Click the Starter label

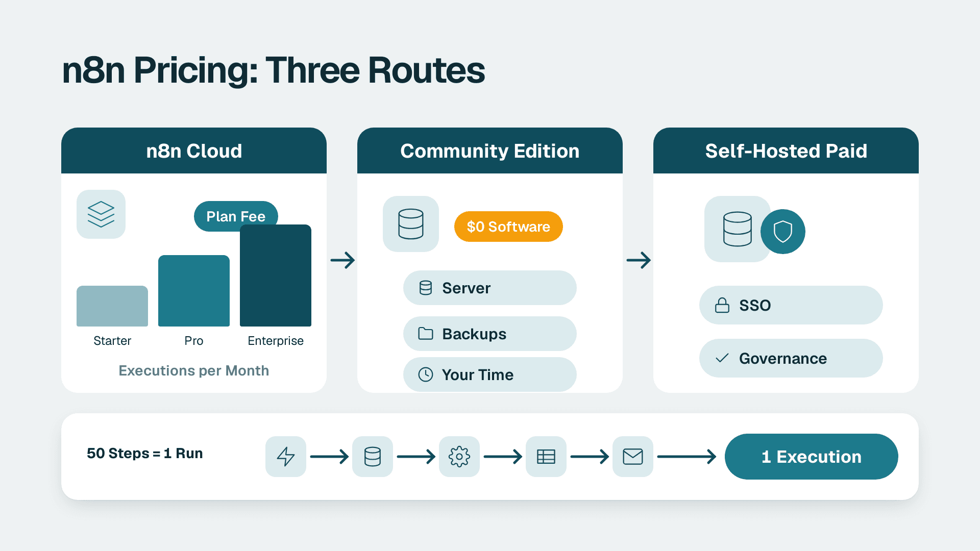coord(112,341)
